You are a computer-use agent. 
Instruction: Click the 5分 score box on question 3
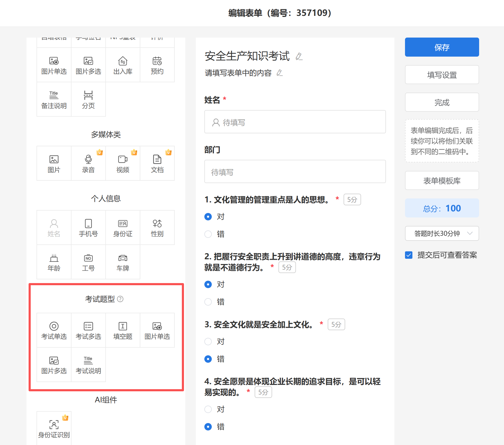tap(336, 325)
